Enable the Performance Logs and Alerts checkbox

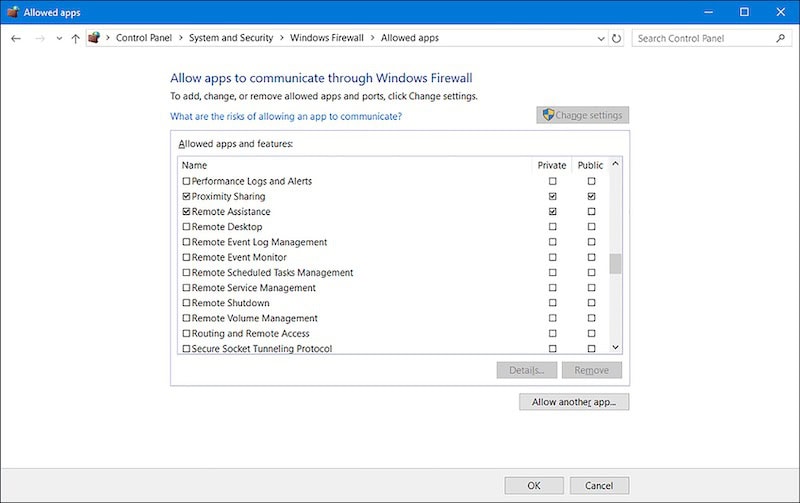[186, 181]
